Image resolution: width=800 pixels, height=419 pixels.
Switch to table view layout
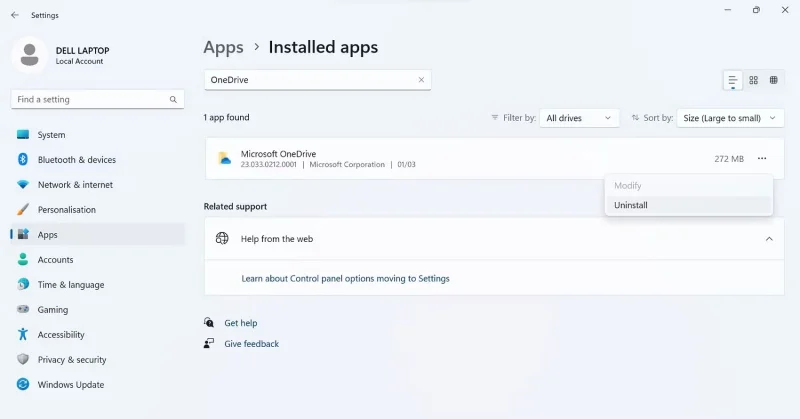click(x=773, y=80)
